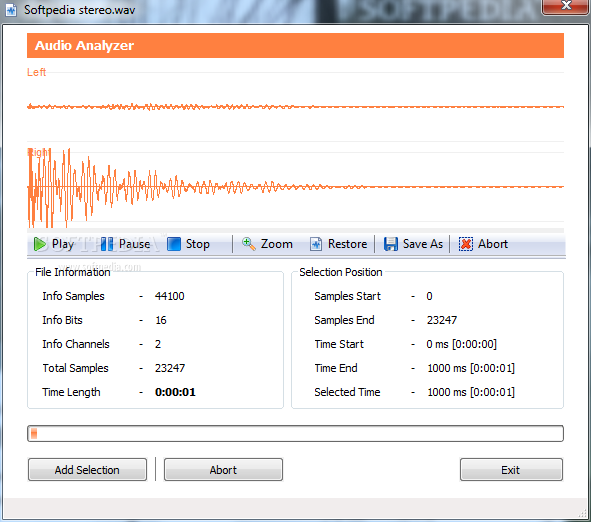
Task: Click the Zoom magnifier icon
Action: 249,244
